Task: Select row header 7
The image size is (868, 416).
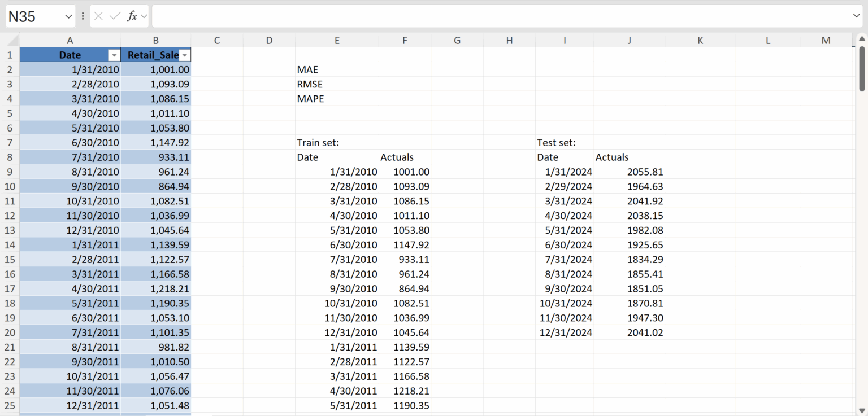Action: 10,143
